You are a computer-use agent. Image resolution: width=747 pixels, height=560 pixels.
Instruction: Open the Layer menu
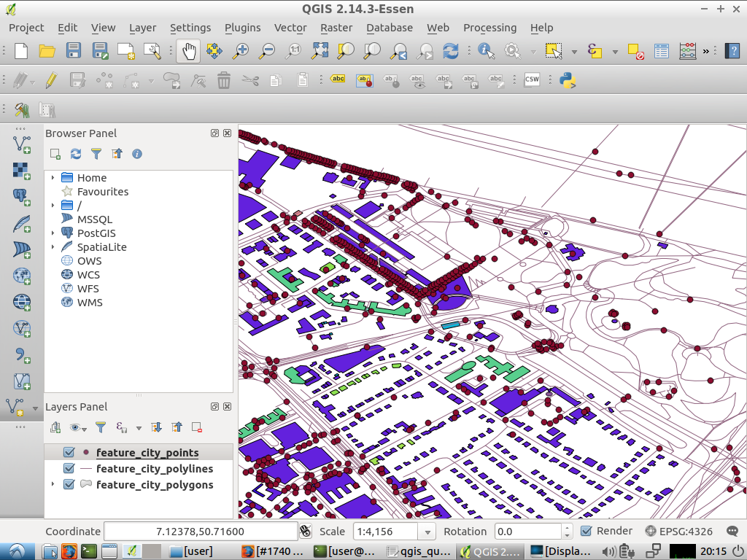click(142, 28)
